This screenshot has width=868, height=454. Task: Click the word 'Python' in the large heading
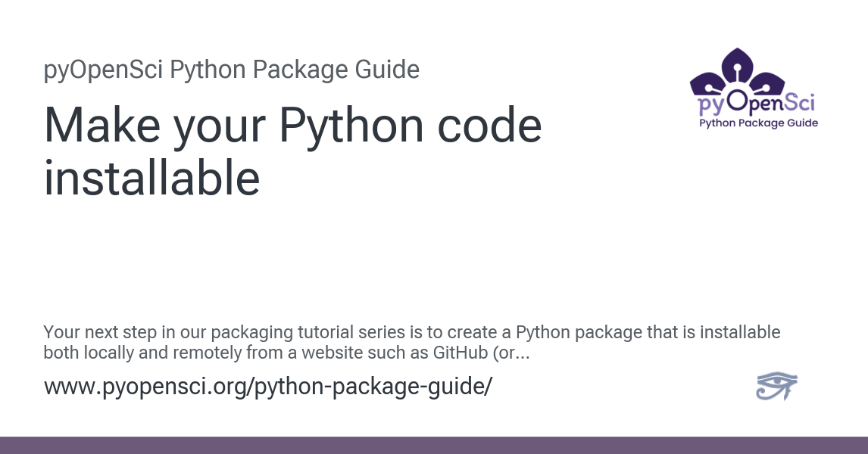(351, 127)
